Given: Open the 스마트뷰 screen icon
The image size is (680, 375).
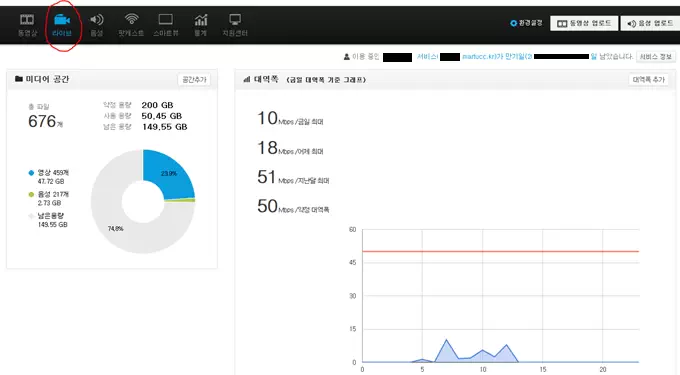Looking at the screenshot, I should click(x=166, y=19).
